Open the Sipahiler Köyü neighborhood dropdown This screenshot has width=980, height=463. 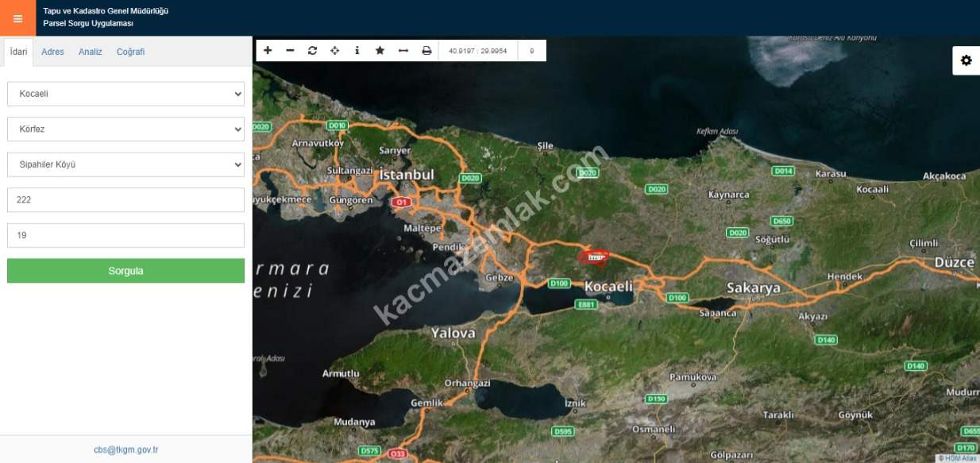point(125,164)
